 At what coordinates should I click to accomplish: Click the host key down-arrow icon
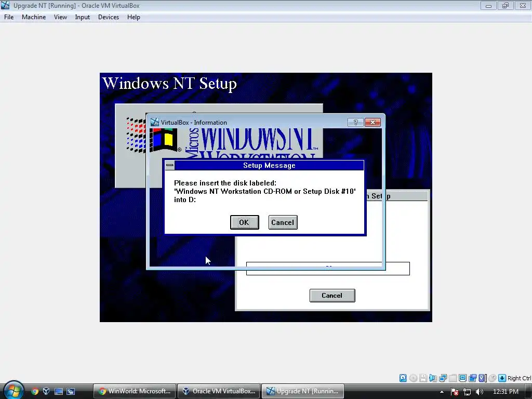[x=502, y=378]
